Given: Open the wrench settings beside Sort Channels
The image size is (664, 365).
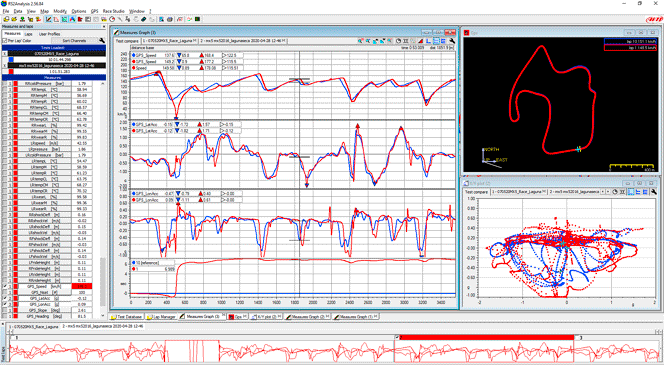Looking at the screenshot, I should pyautogui.click(x=102, y=41).
